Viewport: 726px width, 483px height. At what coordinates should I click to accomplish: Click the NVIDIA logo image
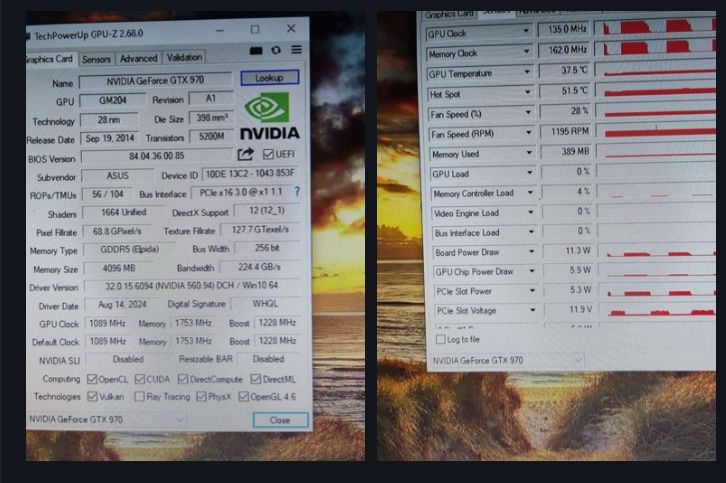click(x=269, y=116)
